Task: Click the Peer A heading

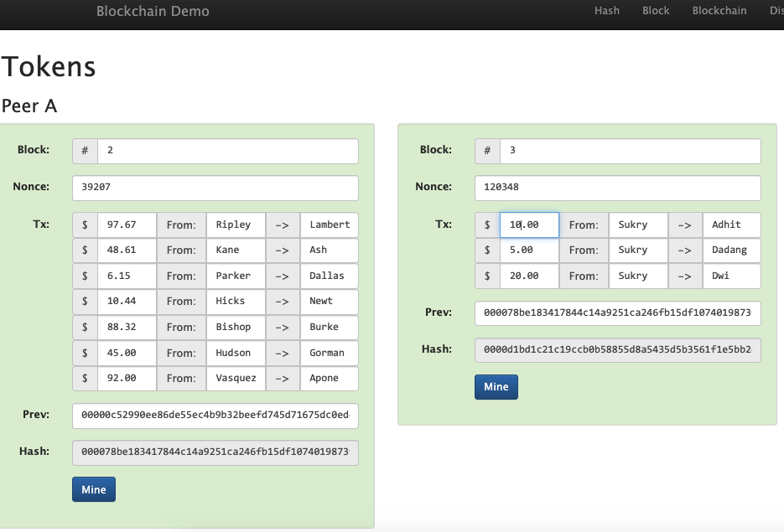Action: pos(29,106)
